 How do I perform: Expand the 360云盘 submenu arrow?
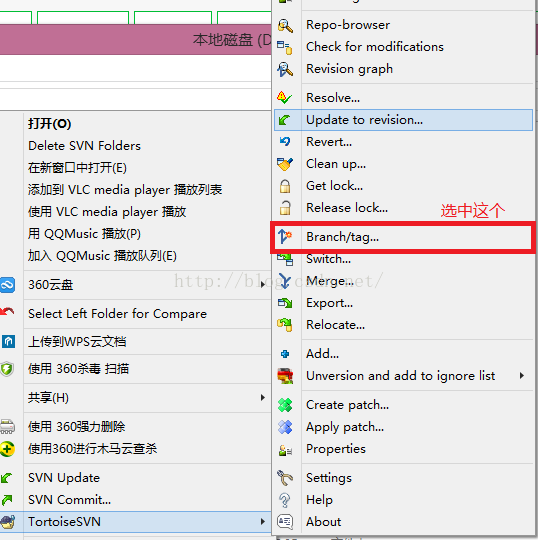(263, 284)
